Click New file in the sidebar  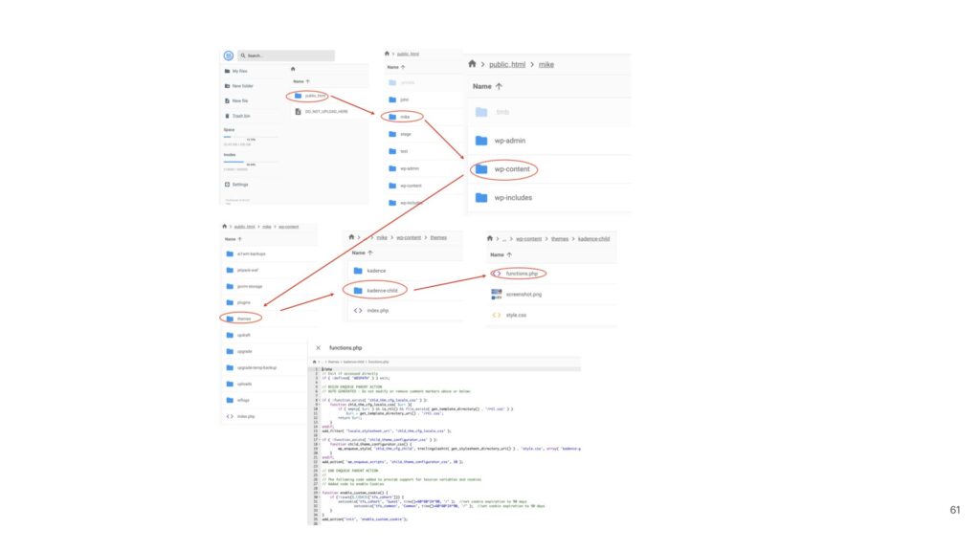tap(239, 100)
